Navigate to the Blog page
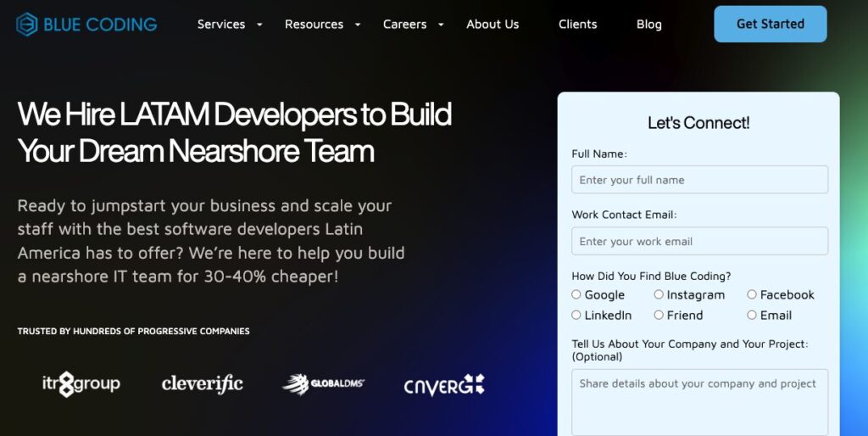Viewport: 868px width, 436px height. 649,24
